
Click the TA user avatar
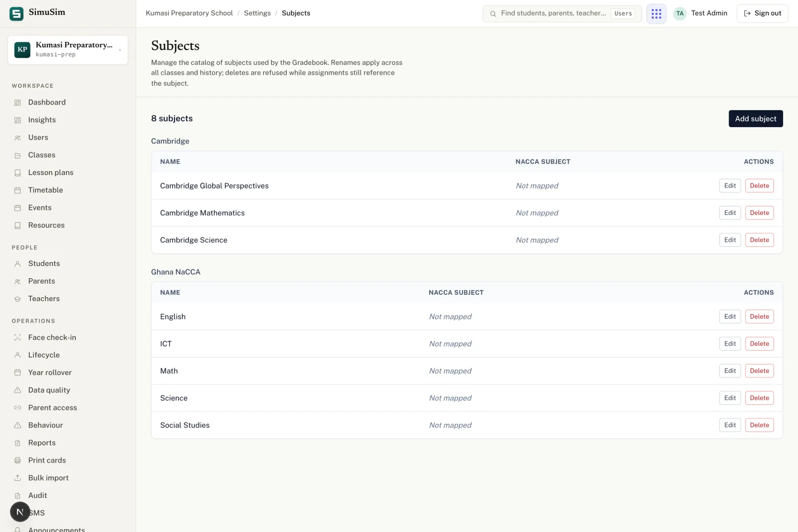(x=680, y=13)
